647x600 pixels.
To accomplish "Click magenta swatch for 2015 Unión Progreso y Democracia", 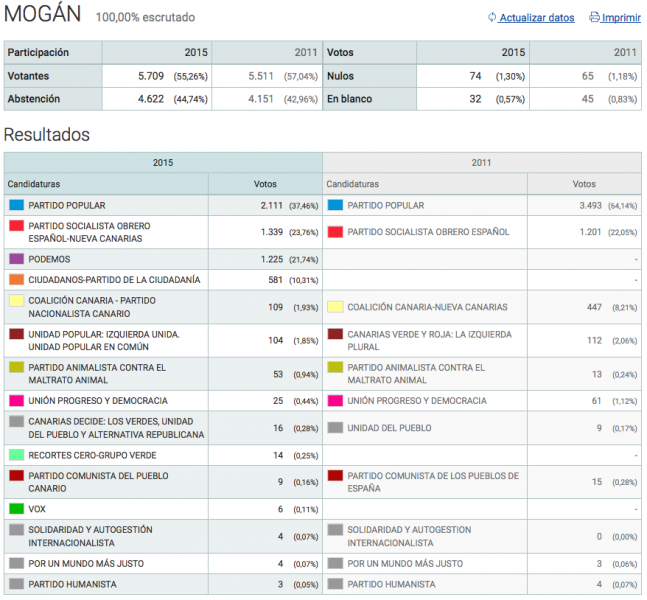I will pyautogui.click(x=17, y=400).
